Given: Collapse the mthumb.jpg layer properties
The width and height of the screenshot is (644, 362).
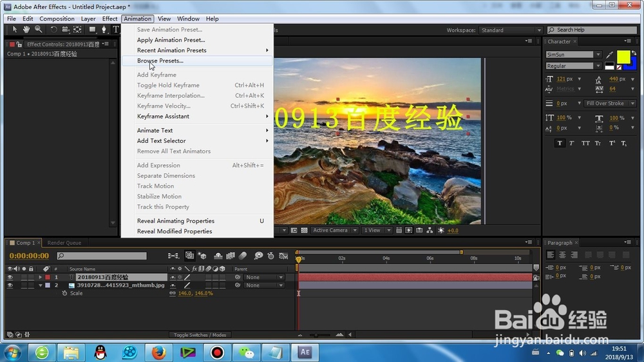Looking at the screenshot, I should pos(40,285).
